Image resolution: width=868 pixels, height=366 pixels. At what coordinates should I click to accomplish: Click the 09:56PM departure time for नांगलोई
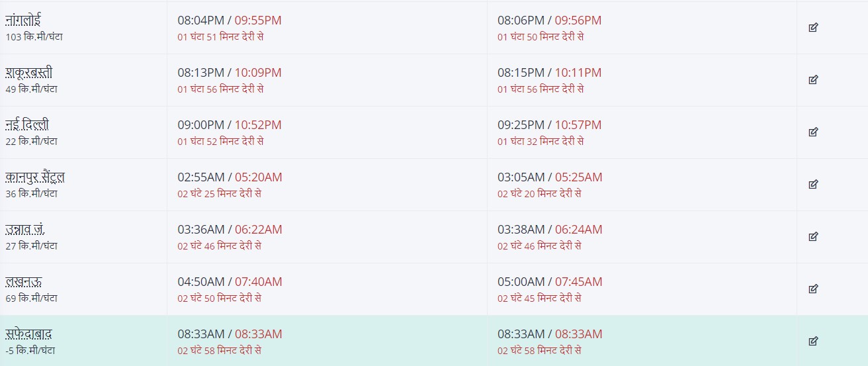point(578,21)
